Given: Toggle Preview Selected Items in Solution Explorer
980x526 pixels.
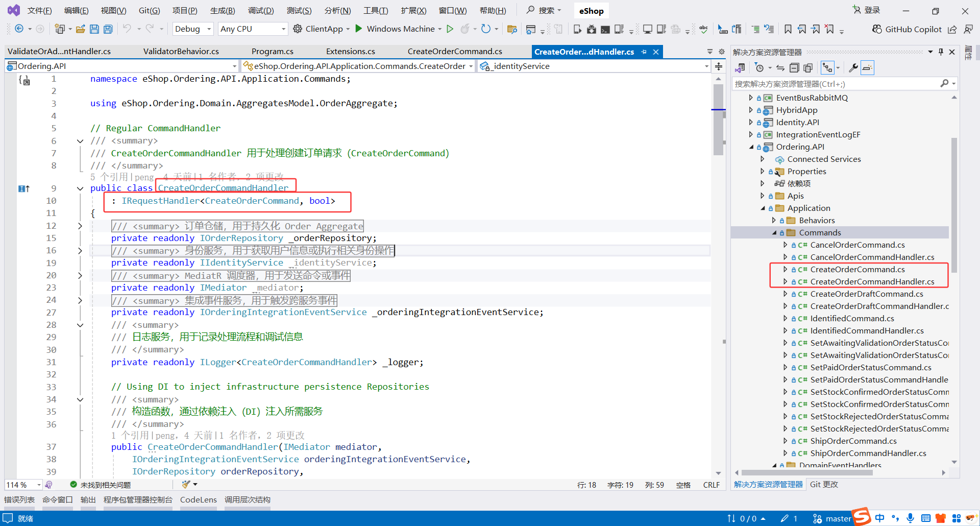Looking at the screenshot, I should pyautogui.click(x=867, y=68).
